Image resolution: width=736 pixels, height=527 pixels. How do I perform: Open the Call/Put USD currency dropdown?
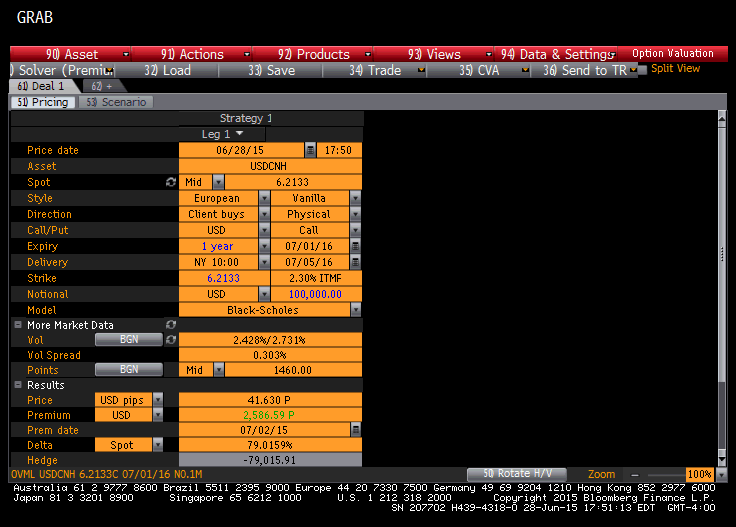(264, 230)
